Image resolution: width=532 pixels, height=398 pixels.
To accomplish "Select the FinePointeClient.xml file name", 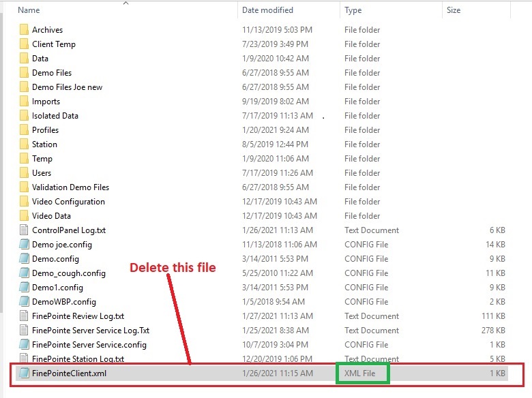I will (69, 373).
